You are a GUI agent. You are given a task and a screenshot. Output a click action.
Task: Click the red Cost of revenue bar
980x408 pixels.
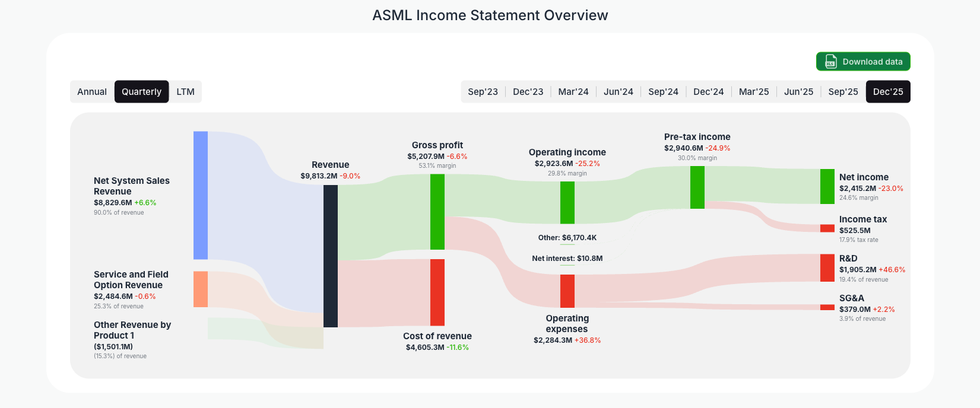pyautogui.click(x=437, y=292)
